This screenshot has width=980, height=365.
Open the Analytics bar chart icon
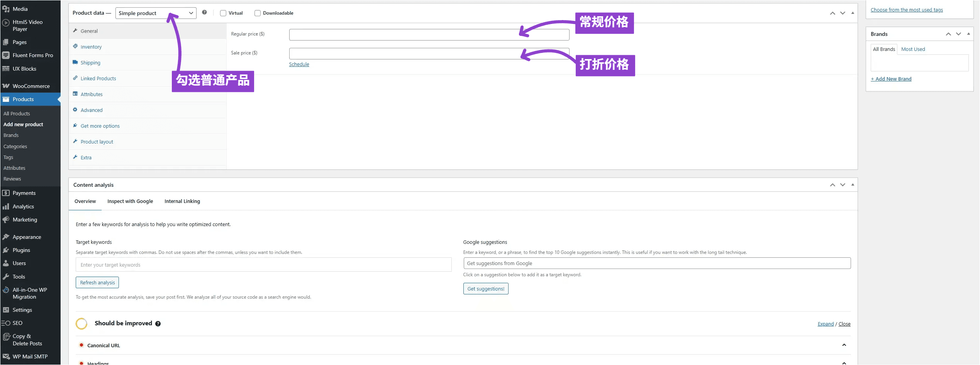click(x=6, y=207)
